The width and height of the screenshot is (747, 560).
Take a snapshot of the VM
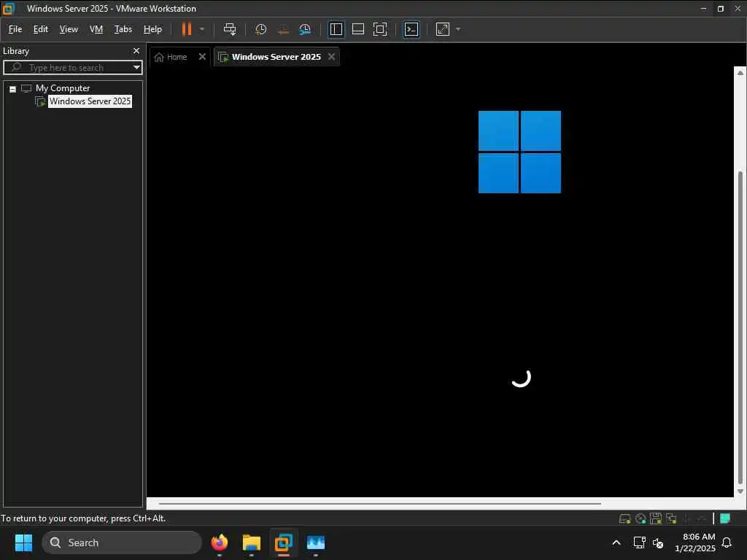[260, 29]
